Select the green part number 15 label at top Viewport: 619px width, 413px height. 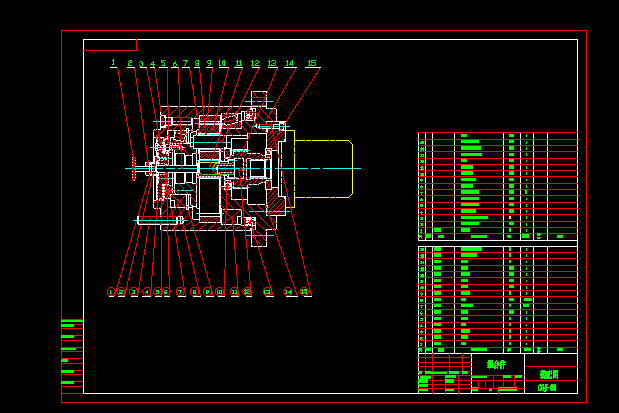[x=312, y=63]
